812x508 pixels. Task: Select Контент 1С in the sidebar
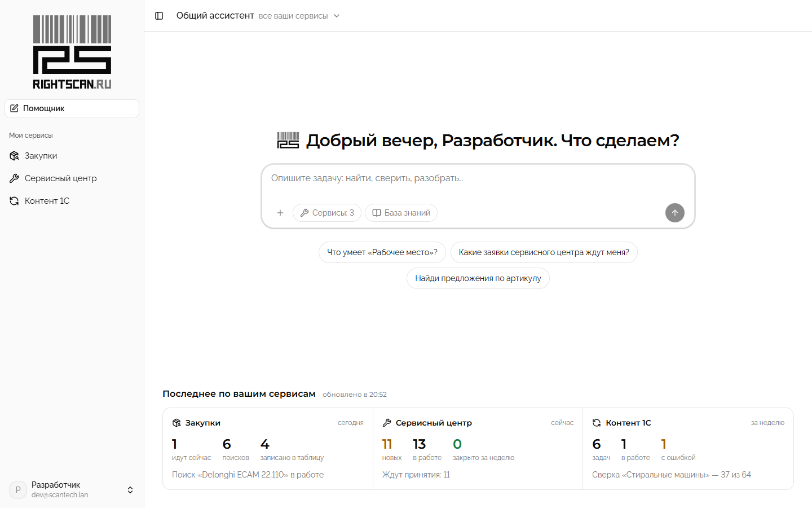pyautogui.click(x=72, y=201)
